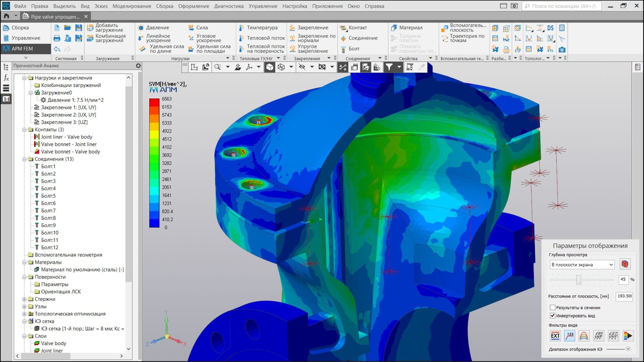Select the APM FEM toolbar set
Screen dimensions: 644x362
pyautogui.click(x=26, y=49)
